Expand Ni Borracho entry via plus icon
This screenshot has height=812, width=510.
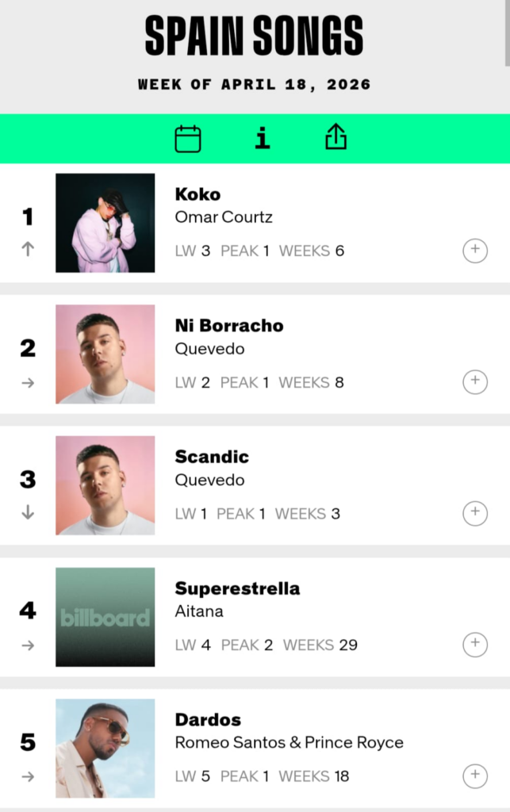475,381
